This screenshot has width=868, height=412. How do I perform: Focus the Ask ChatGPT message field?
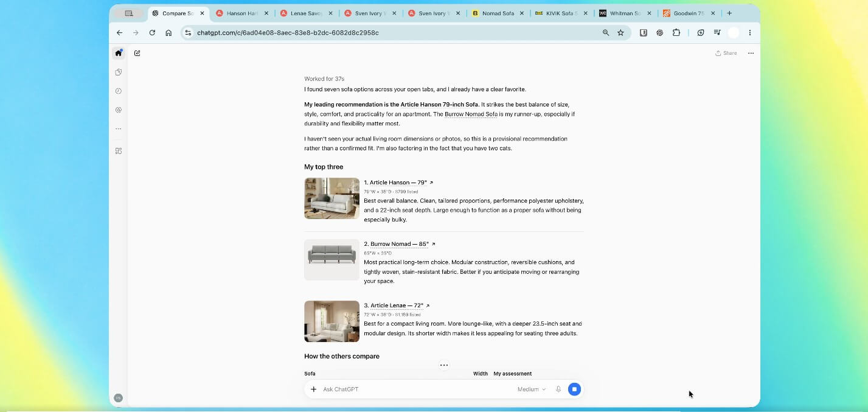click(x=417, y=389)
